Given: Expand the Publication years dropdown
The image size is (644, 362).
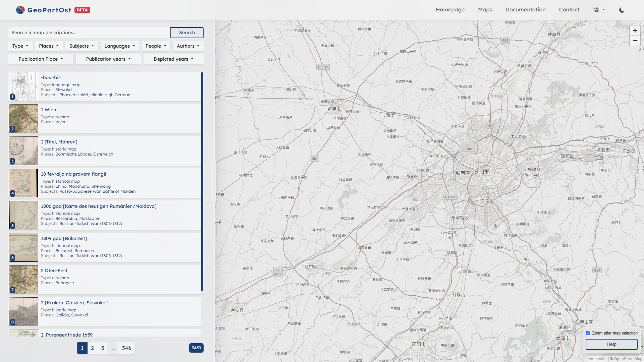Looking at the screenshot, I should (x=108, y=59).
